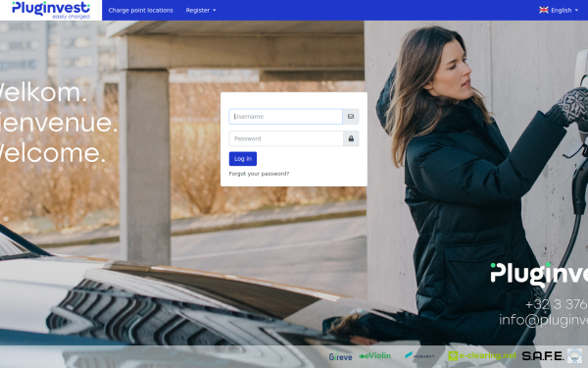588x368 pixels.
Task: Expand the Register dropdown menu
Action: click(201, 10)
